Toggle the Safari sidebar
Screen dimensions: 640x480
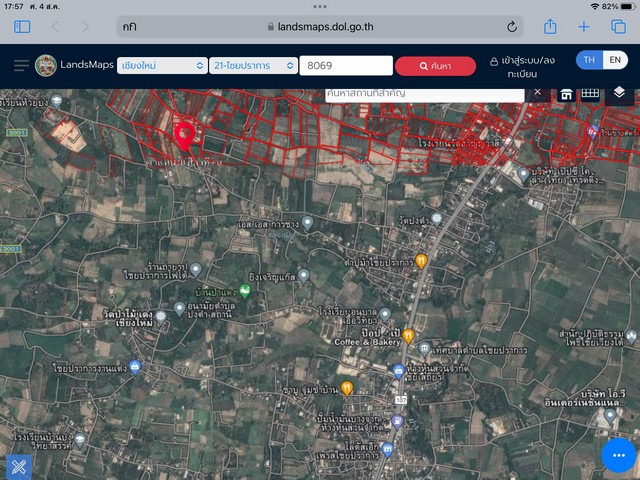tap(22, 27)
